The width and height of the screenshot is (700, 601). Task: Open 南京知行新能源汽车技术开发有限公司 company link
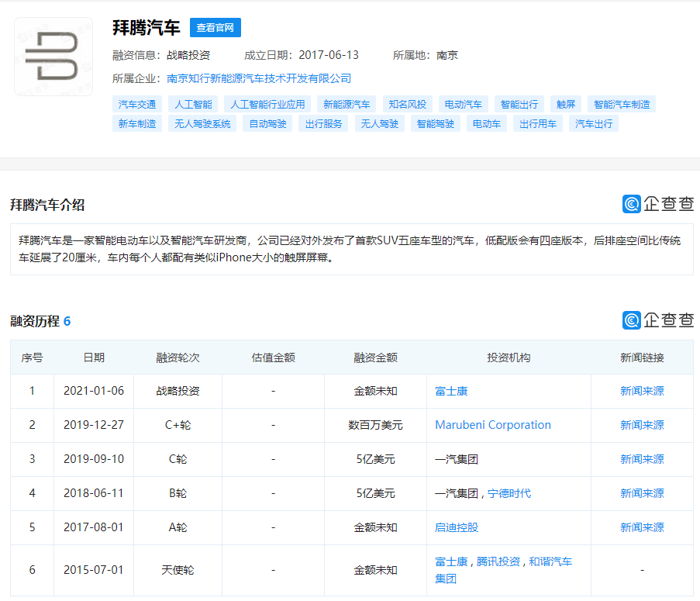[x=259, y=78]
